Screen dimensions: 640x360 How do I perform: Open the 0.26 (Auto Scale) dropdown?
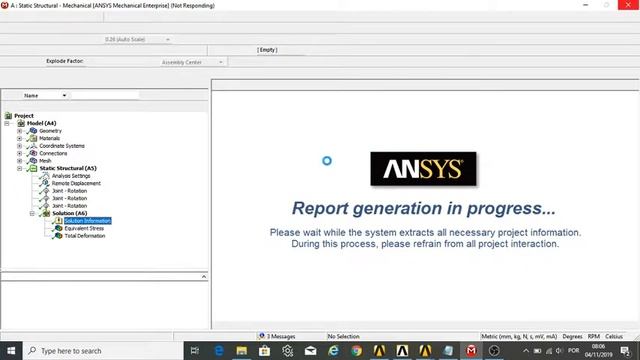click(x=168, y=40)
